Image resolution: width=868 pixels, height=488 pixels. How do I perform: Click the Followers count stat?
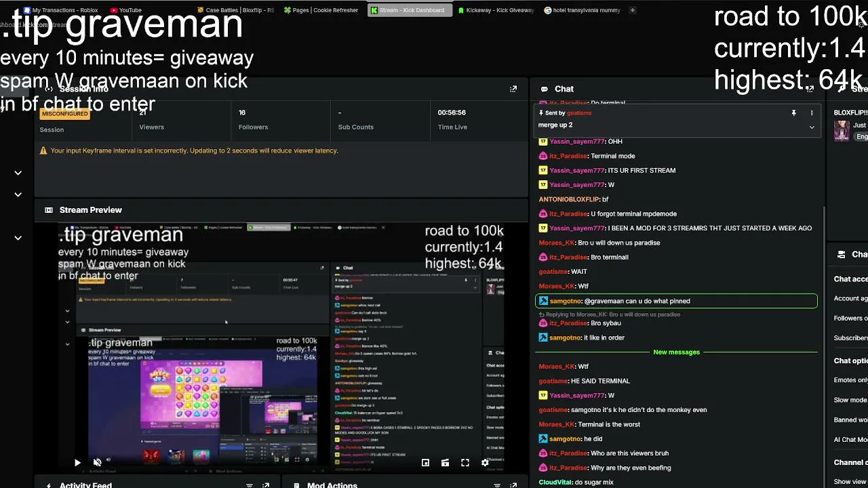(x=253, y=119)
